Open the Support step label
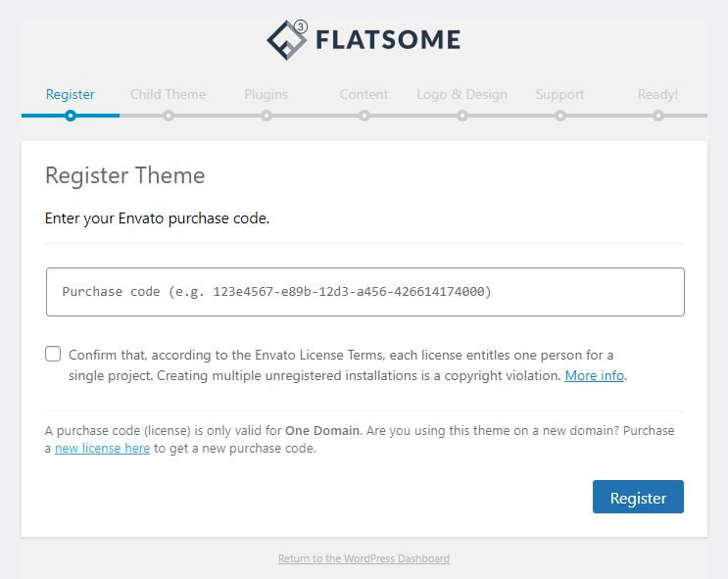The image size is (728, 579). click(560, 94)
